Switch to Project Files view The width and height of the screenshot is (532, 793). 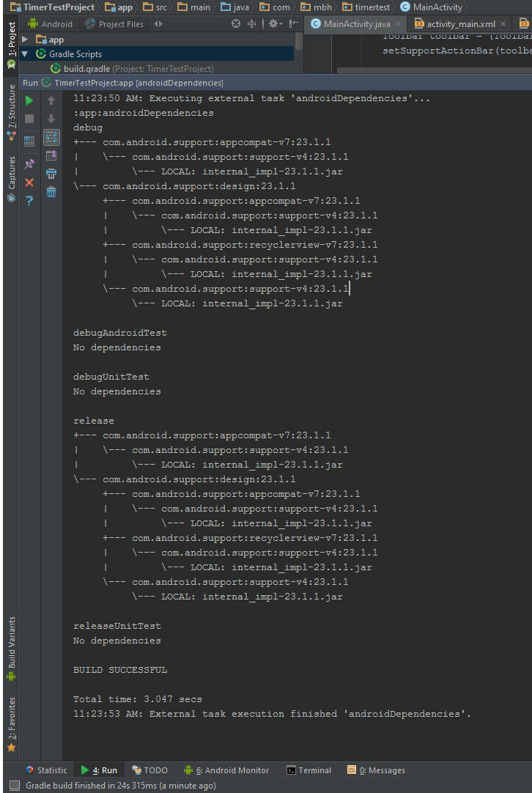115,23
